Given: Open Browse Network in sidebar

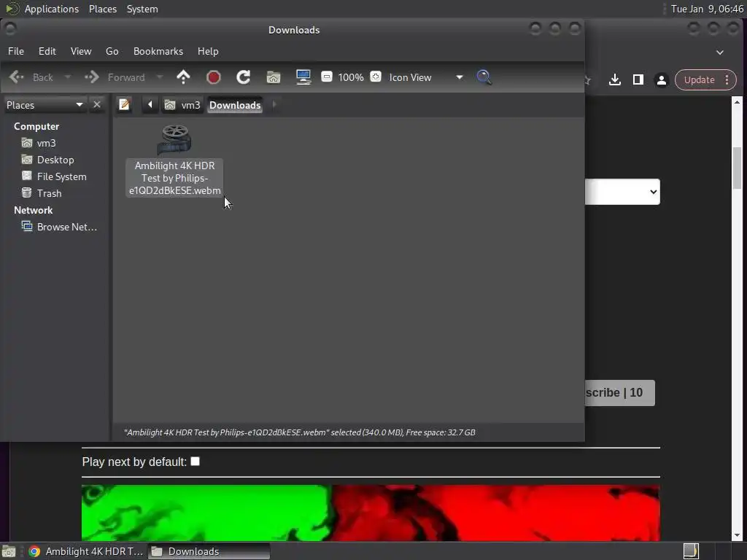Looking at the screenshot, I should [59, 227].
